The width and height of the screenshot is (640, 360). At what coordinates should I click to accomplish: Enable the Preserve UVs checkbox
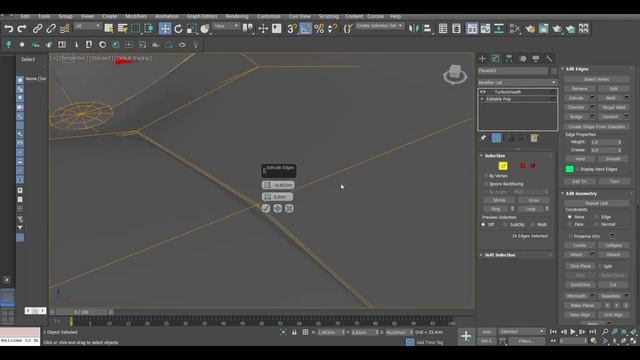click(x=570, y=236)
